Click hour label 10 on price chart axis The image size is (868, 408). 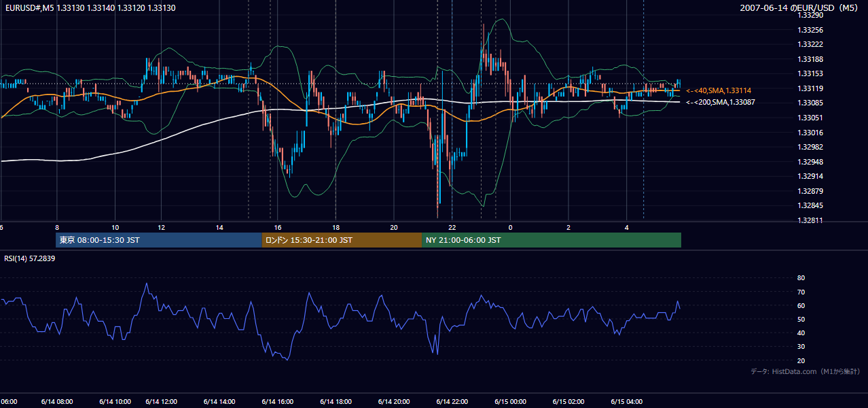click(115, 227)
